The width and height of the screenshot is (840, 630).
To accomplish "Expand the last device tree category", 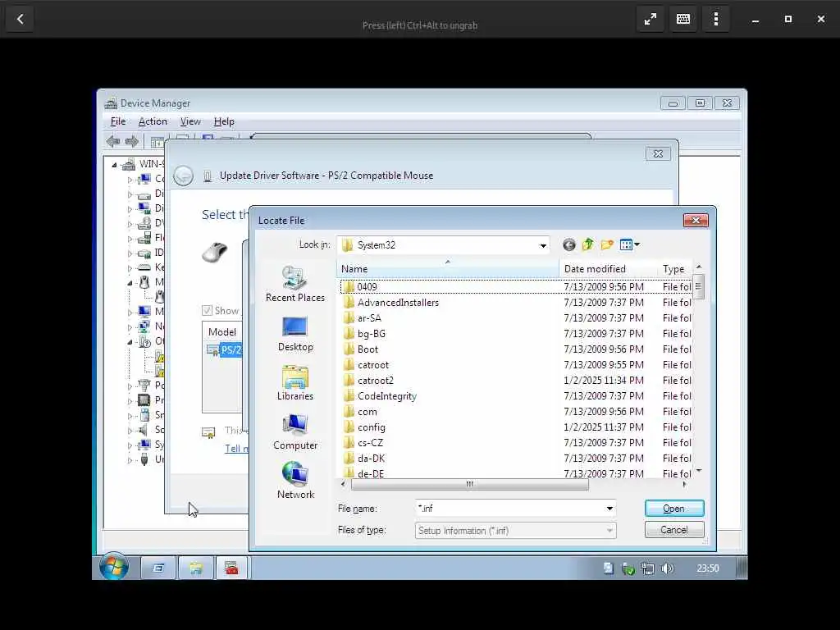I will click(130, 460).
